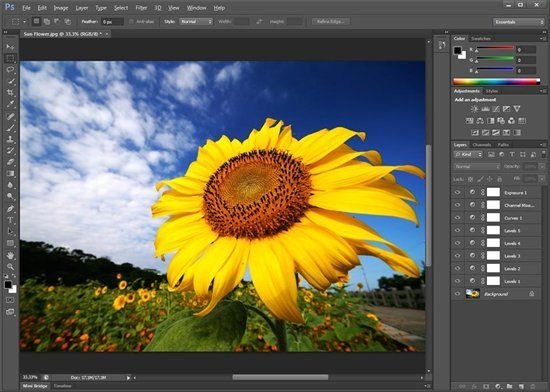Select the Gradient tool

(10, 174)
